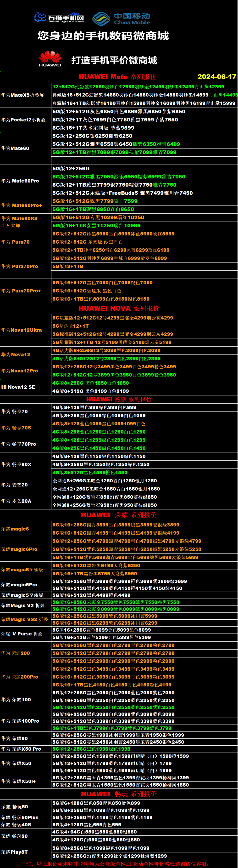The image size is (238, 868).
Task: Click the 华为 Mate60Pro+ model cell
Action: point(26,205)
